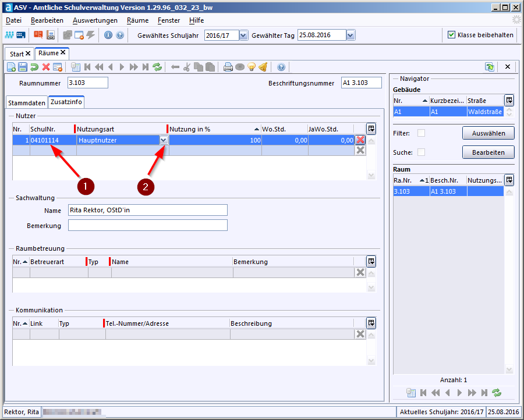
Task: Click the save record icon in toolbar
Action: pyautogui.click(x=23, y=67)
